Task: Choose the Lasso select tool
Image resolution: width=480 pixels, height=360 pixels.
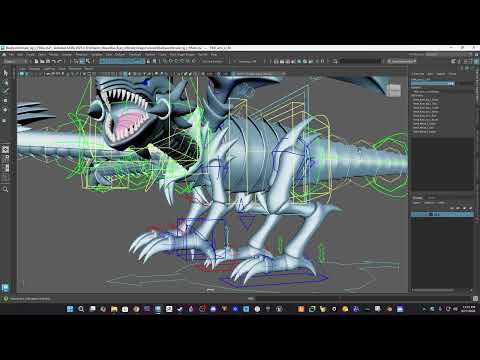Action: pos(6,82)
